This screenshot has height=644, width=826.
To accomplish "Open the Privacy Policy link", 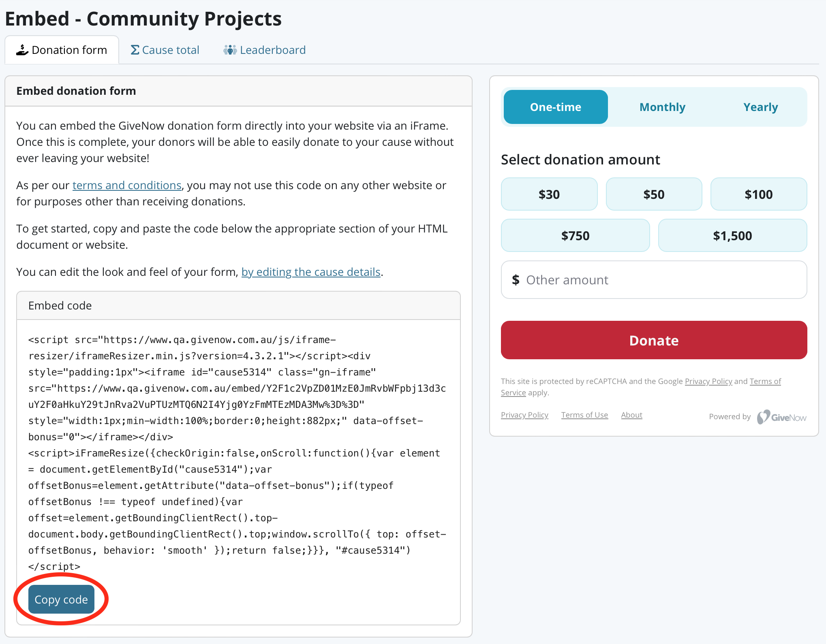I will coord(524,415).
